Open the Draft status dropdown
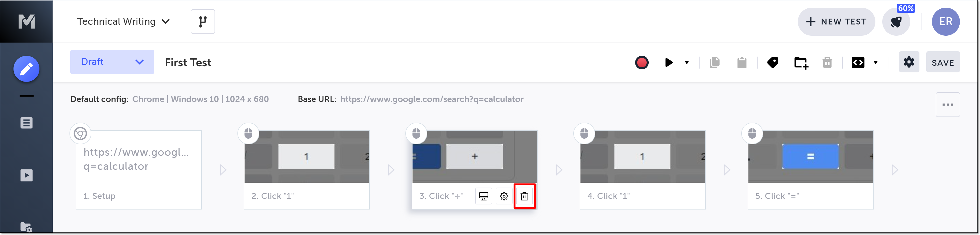Image resolution: width=980 pixels, height=235 pixels. pos(112,62)
